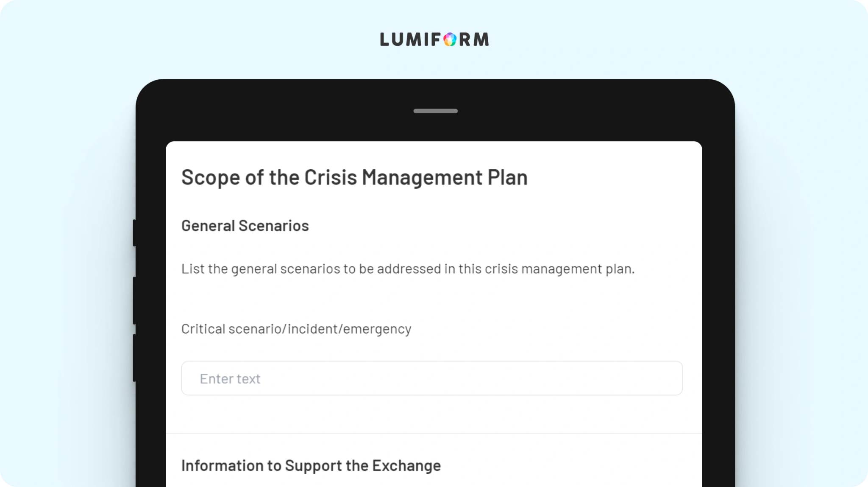Click the colorful O in Lumiform logo
Screen dimensions: 868x487
tap(450, 39)
